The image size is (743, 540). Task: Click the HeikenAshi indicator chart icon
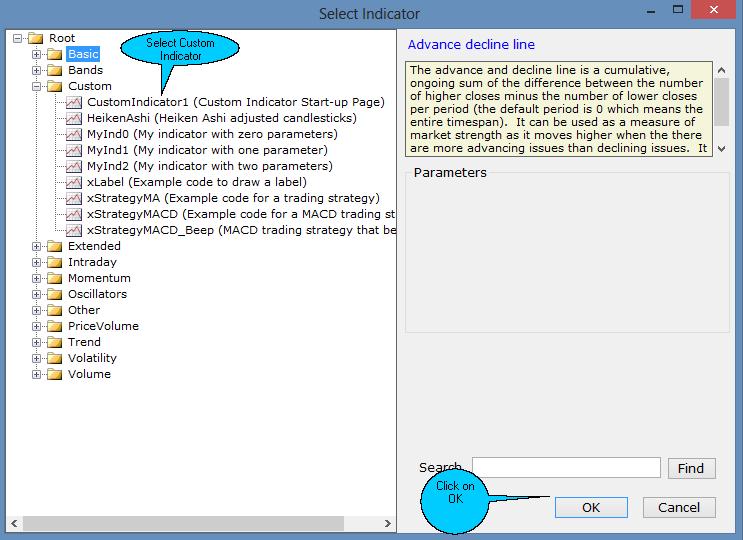pos(74,118)
